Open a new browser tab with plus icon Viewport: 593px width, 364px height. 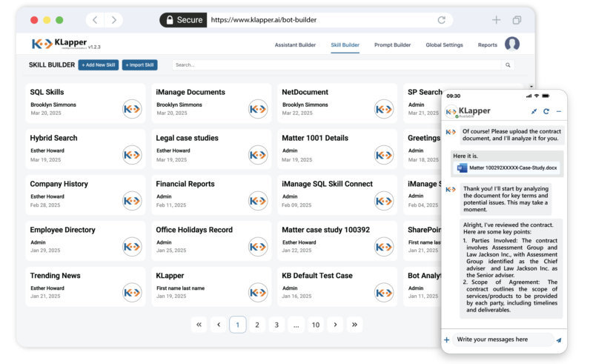coord(496,20)
